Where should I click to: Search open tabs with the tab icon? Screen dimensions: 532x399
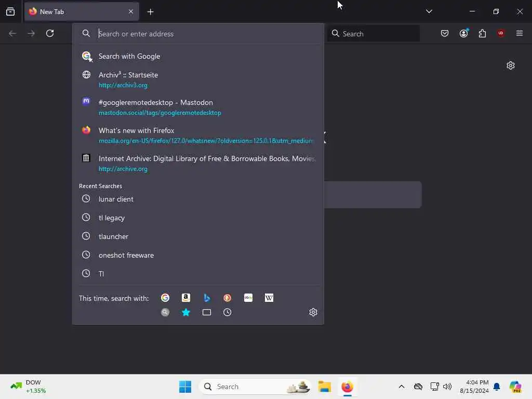pos(207,312)
